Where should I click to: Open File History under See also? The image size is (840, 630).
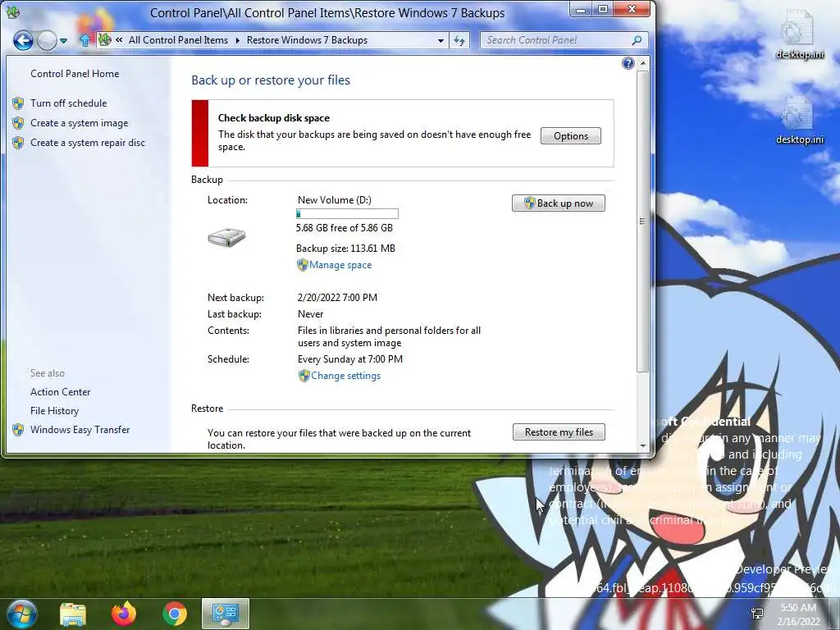tap(55, 411)
